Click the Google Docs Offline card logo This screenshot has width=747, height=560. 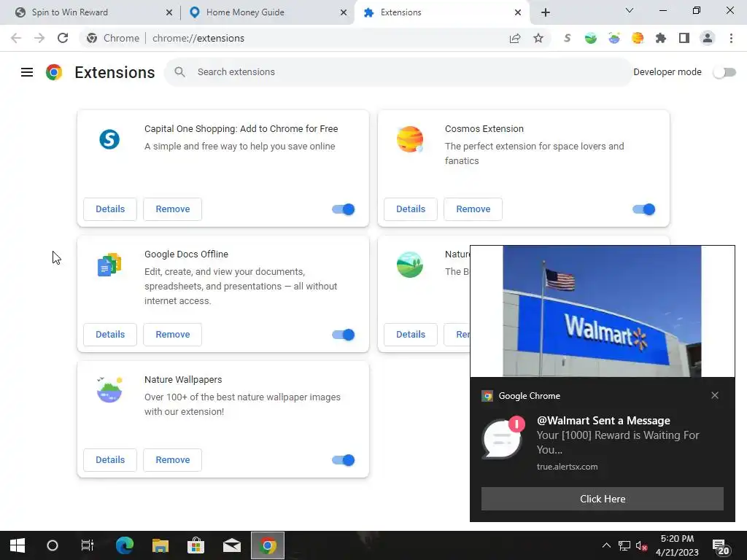point(109,265)
